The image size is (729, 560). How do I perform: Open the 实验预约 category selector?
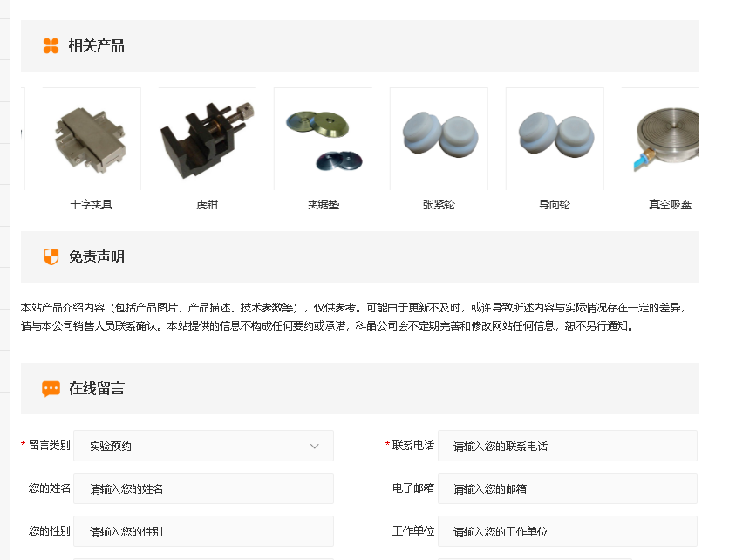point(192,447)
